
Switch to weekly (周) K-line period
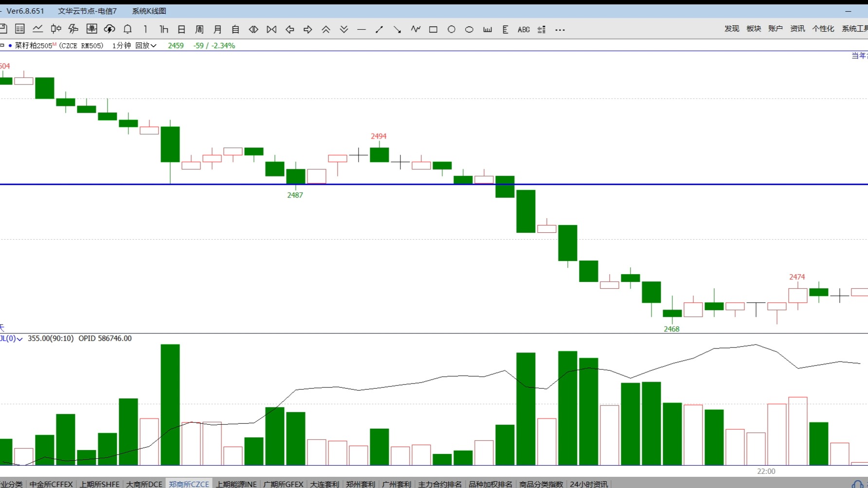pyautogui.click(x=199, y=30)
